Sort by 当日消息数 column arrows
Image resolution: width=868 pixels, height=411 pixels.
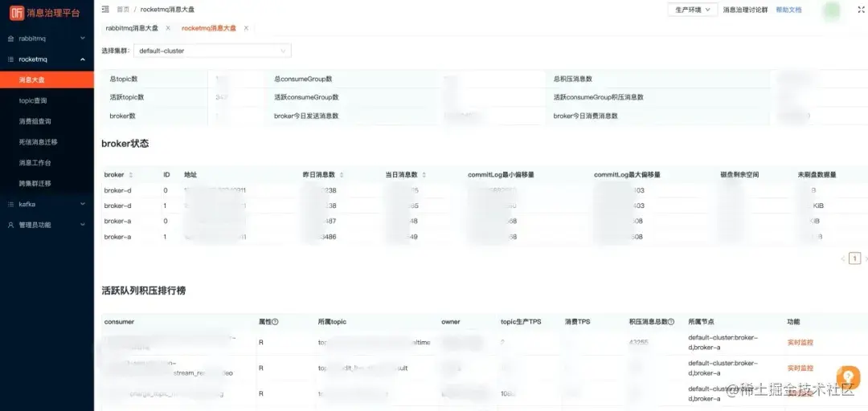(424, 175)
